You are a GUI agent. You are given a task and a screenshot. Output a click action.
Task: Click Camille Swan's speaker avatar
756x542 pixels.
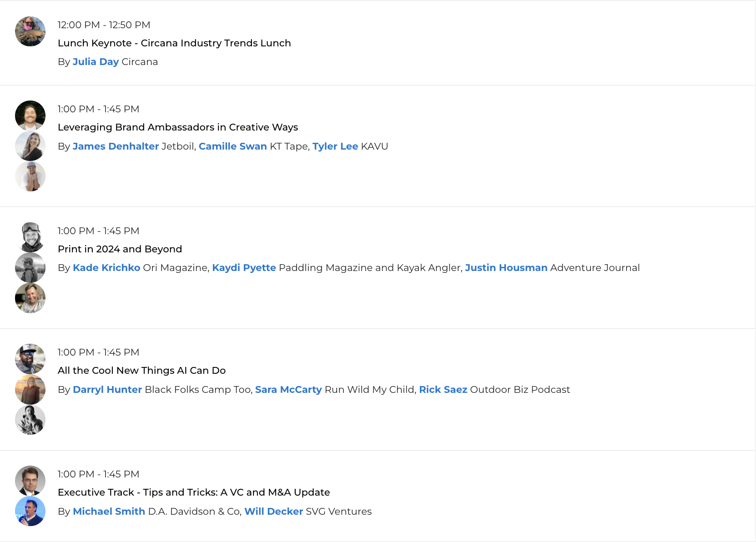click(x=30, y=146)
